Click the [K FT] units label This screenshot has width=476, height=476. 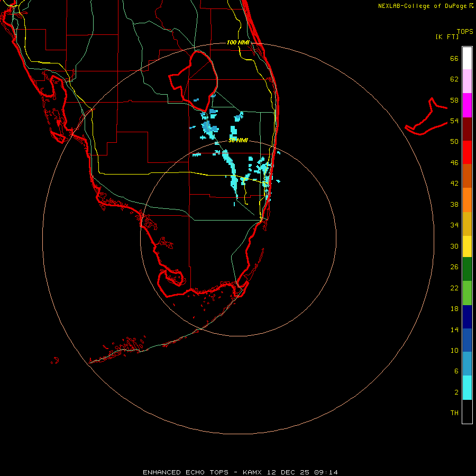447,36
